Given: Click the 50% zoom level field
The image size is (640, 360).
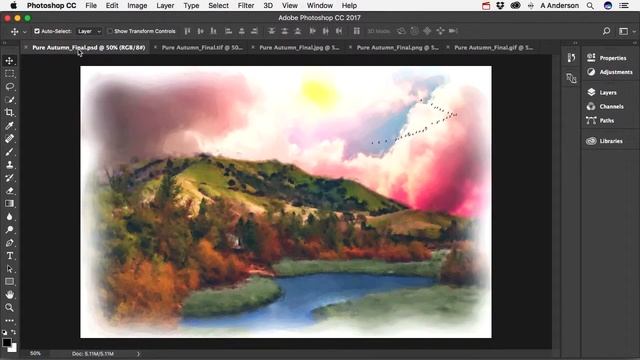Looking at the screenshot, I should 36,353.
